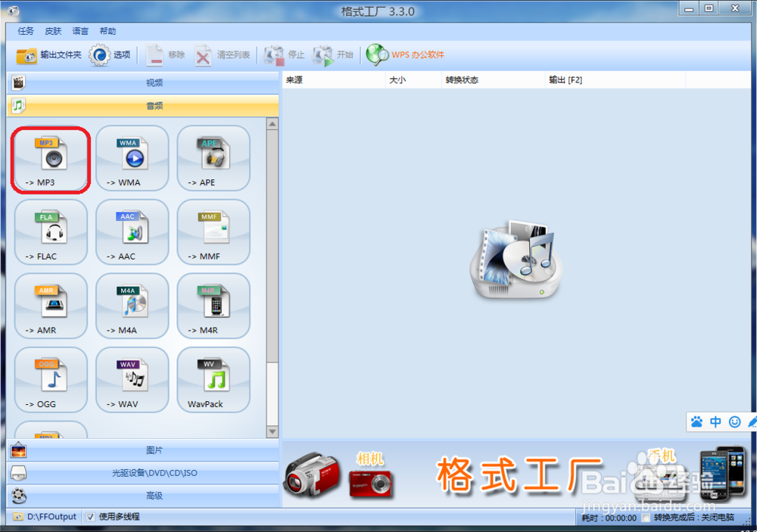Click the folder icon in the status bar
757x532 pixels.
[18, 517]
